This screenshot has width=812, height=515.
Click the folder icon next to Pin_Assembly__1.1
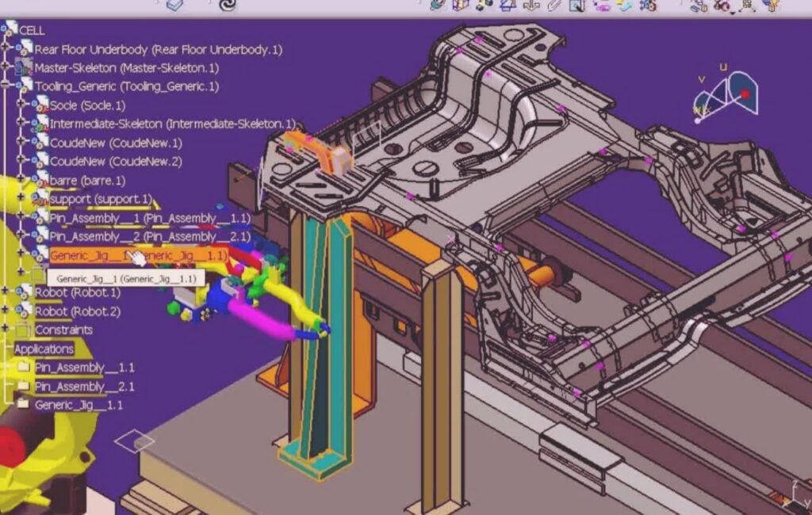[x=24, y=368]
